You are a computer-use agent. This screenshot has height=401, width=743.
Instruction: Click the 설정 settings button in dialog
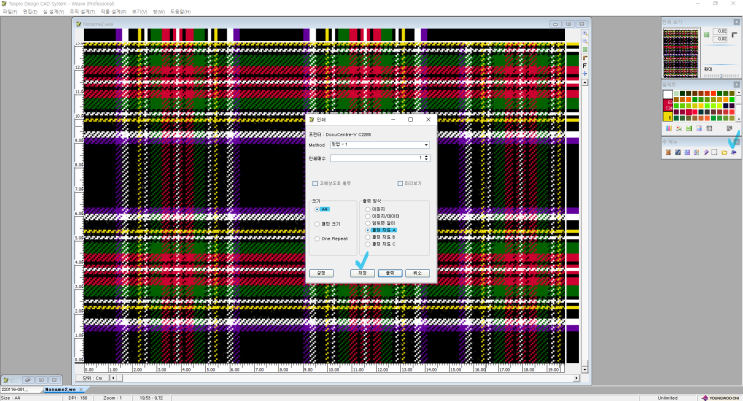coord(321,273)
